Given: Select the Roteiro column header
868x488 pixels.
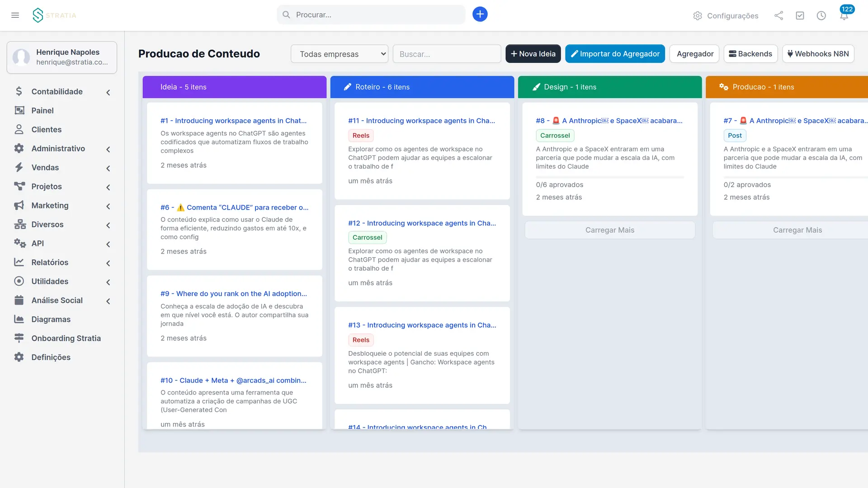Looking at the screenshot, I should [x=422, y=87].
